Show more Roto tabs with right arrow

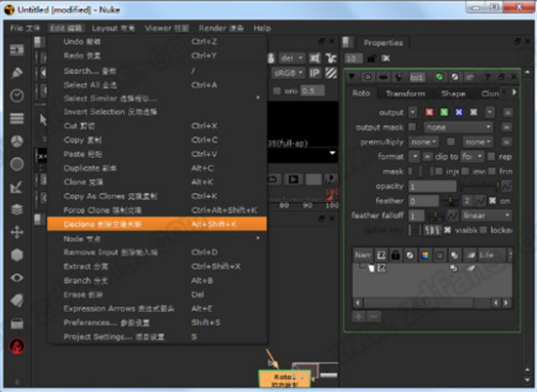click(515, 93)
